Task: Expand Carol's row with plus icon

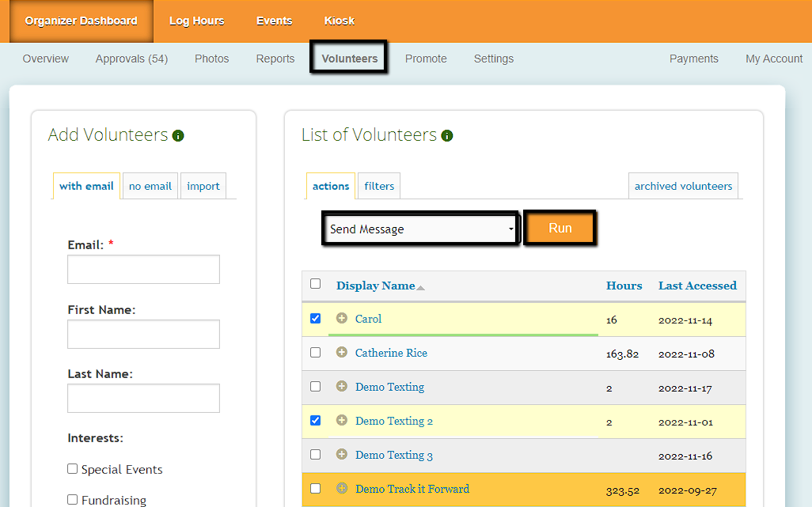Action: 342,319
